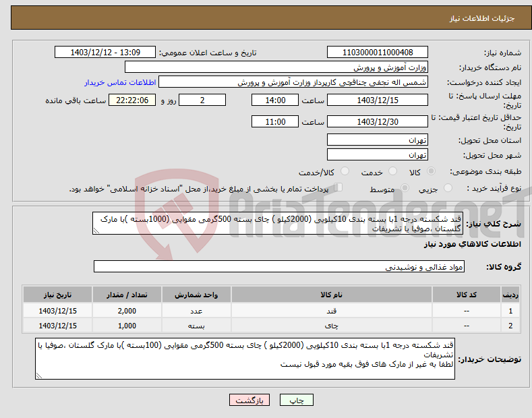Click the چای item name cell
The width and height of the screenshot is (532, 418).
pyautogui.click(x=331, y=326)
